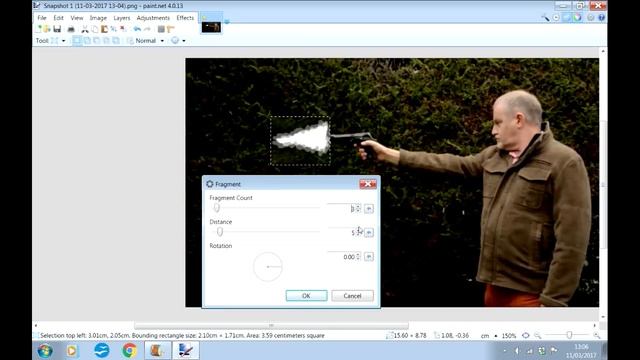The image size is (640, 360).
Task: Open the Adjustments menu
Action: pos(153,18)
